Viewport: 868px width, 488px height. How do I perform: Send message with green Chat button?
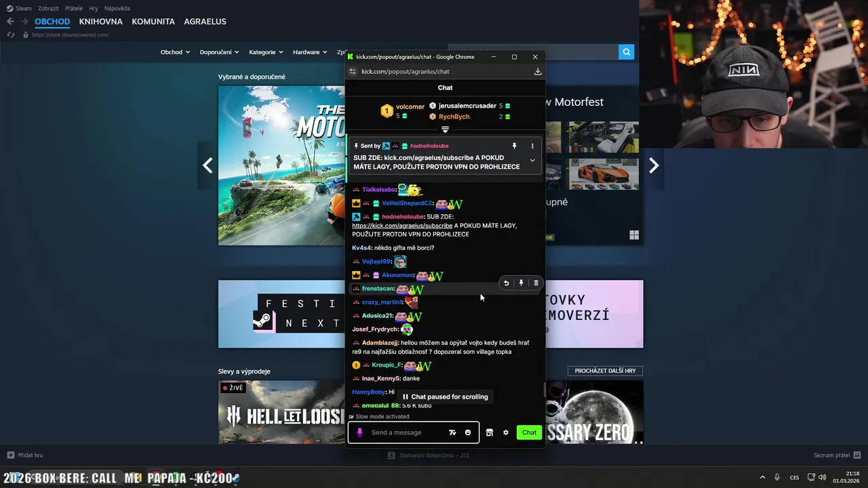(x=529, y=432)
